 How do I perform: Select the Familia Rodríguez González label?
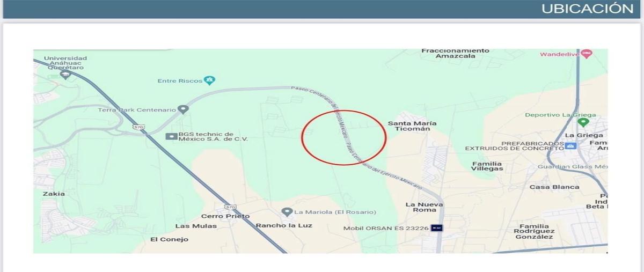point(533,231)
